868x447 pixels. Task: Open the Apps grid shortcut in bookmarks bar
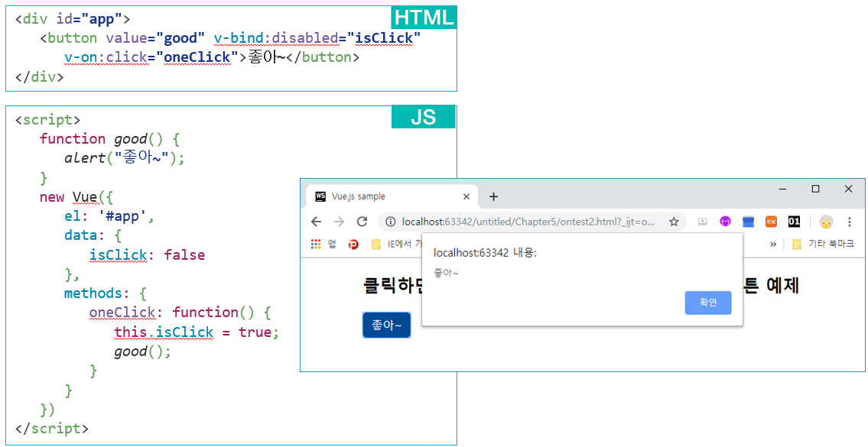click(x=316, y=244)
